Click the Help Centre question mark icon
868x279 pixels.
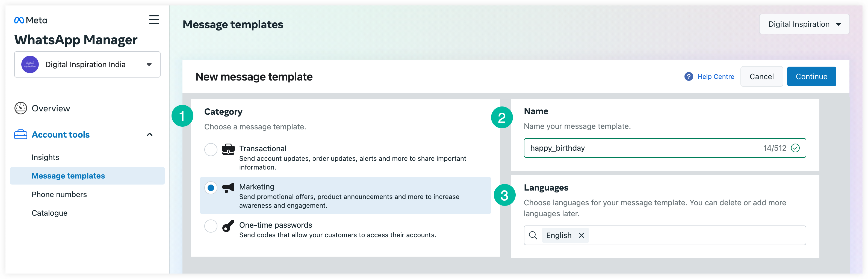click(689, 76)
